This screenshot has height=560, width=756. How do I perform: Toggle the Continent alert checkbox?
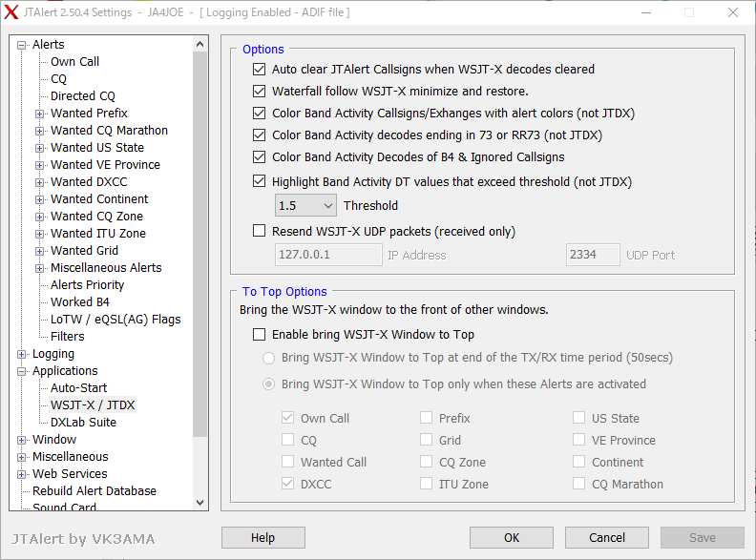tap(579, 461)
